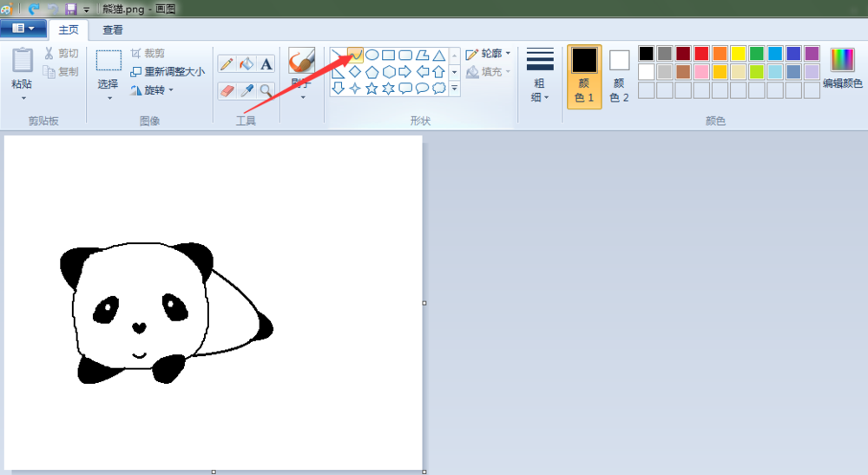
Task: Pick the orange color swatch
Action: (x=720, y=53)
